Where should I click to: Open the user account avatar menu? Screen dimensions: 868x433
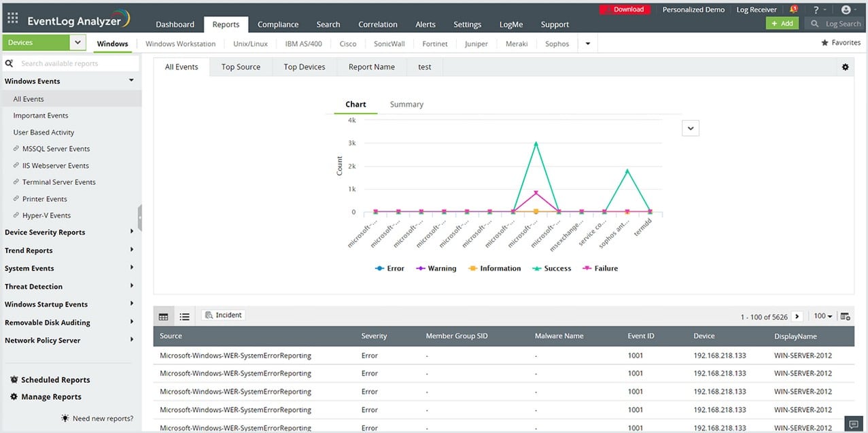pyautogui.click(x=846, y=10)
